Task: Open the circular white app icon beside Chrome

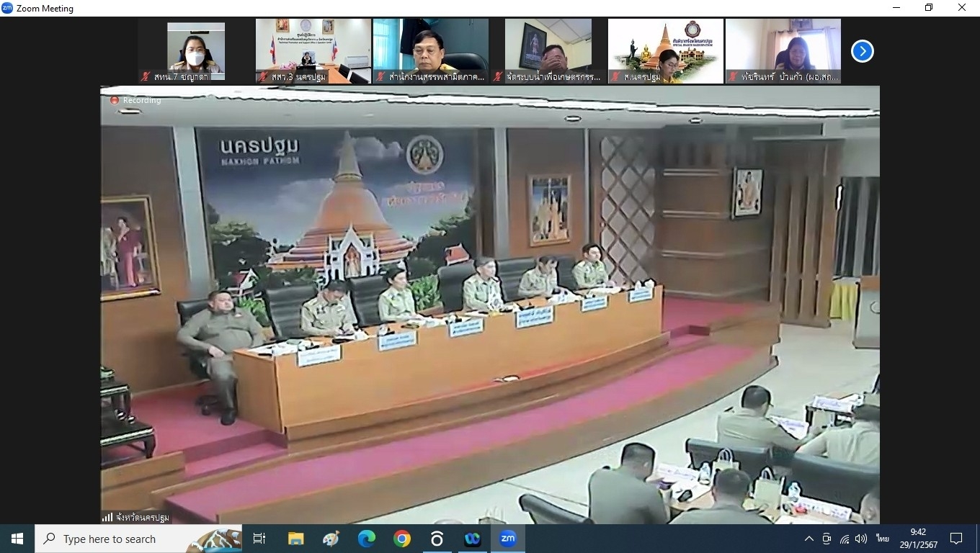Action: [437, 539]
